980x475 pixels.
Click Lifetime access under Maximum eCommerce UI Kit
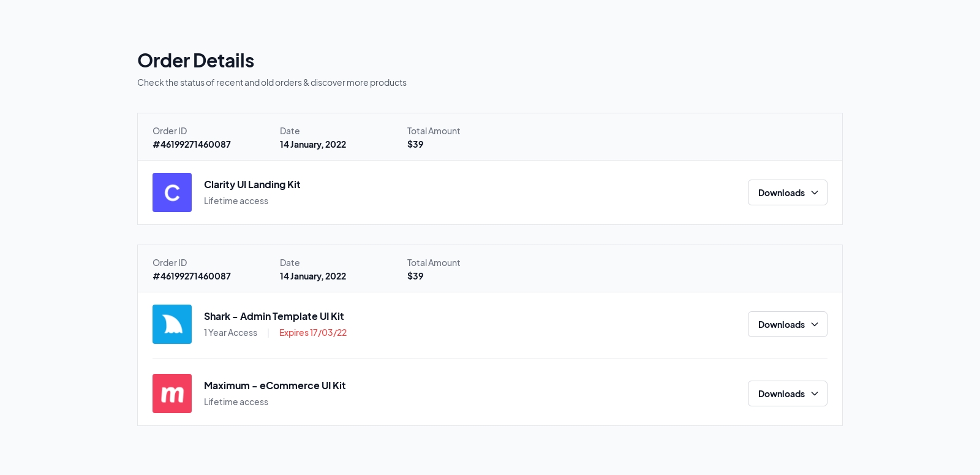(236, 402)
